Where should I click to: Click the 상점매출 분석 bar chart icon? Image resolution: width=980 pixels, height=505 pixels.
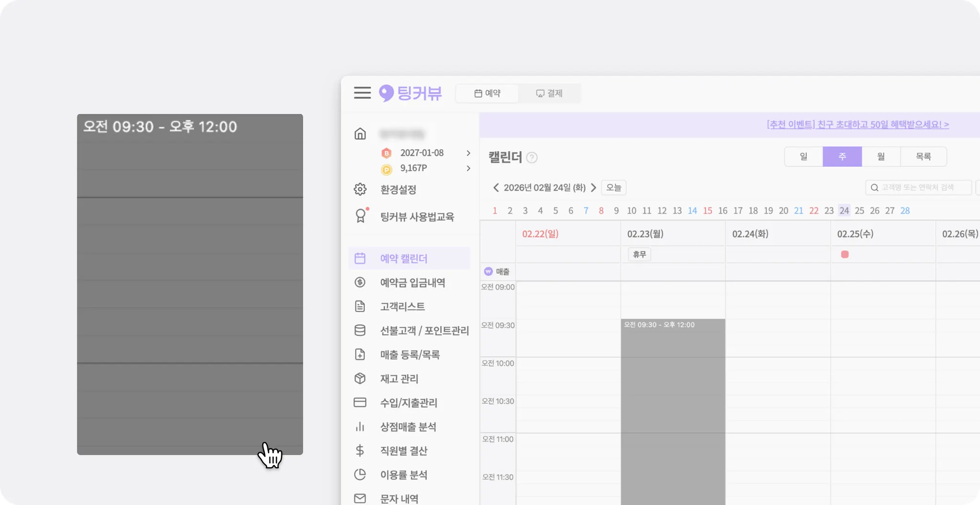coord(360,427)
